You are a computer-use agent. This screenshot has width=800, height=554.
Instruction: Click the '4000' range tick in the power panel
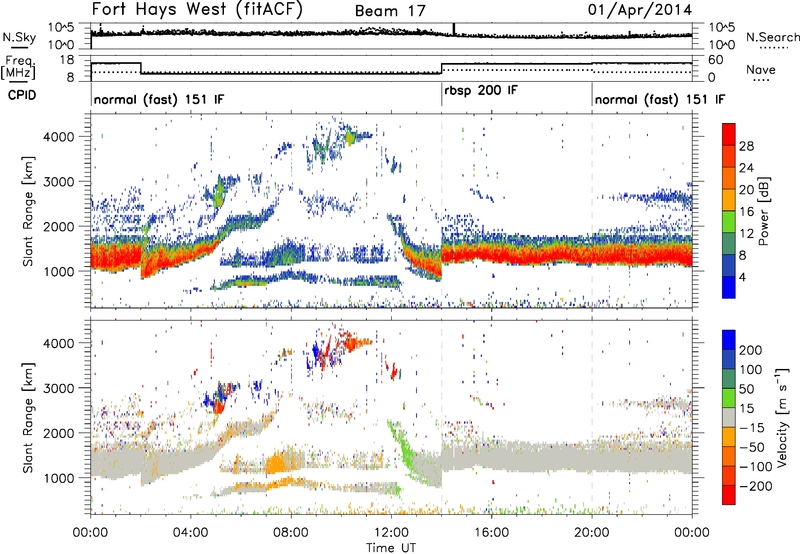58,137
